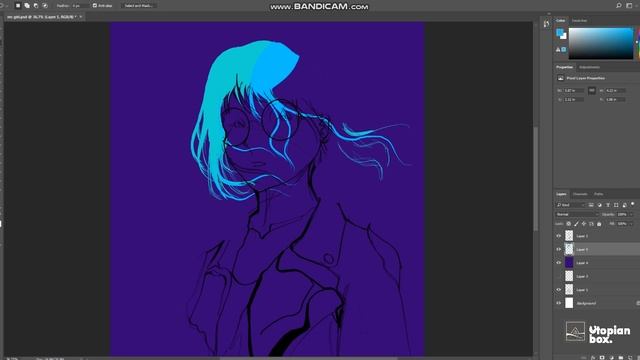This screenshot has width=640, height=360.
Task: Open the search icon in top bar
Action: coord(619,6)
